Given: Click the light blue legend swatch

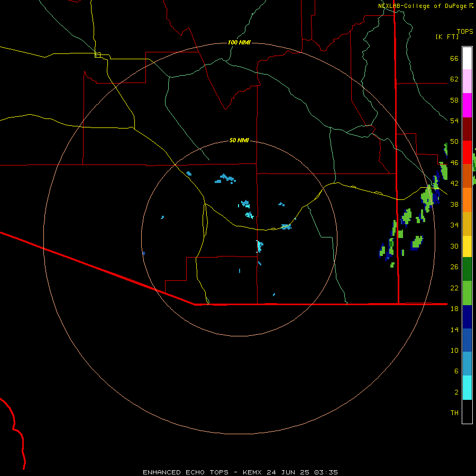Looking at the screenshot, I should [467, 364].
